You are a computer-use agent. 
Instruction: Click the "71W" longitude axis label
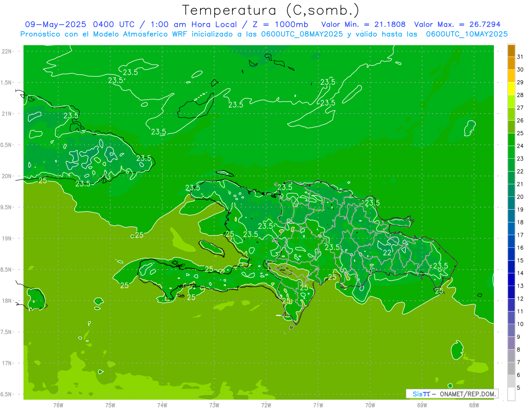(318, 405)
